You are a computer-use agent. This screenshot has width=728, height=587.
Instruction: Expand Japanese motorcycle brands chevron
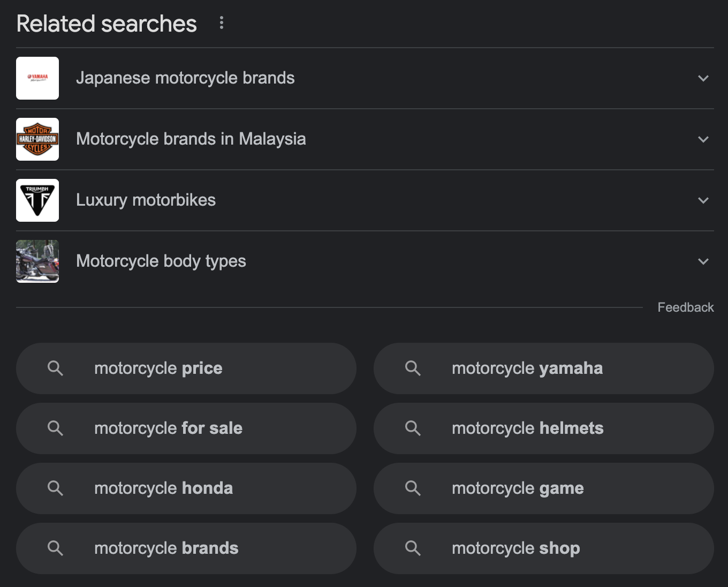click(x=703, y=78)
